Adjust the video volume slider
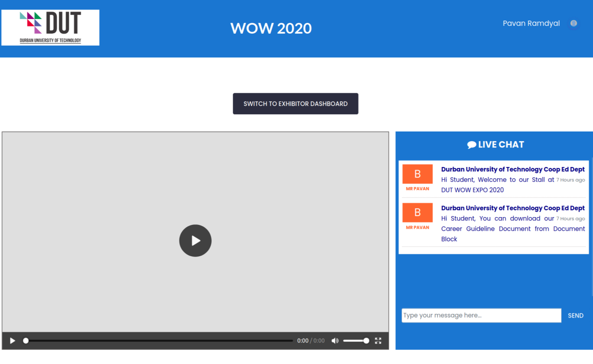The height and width of the screenshot is (364, 593). point(356,341)
